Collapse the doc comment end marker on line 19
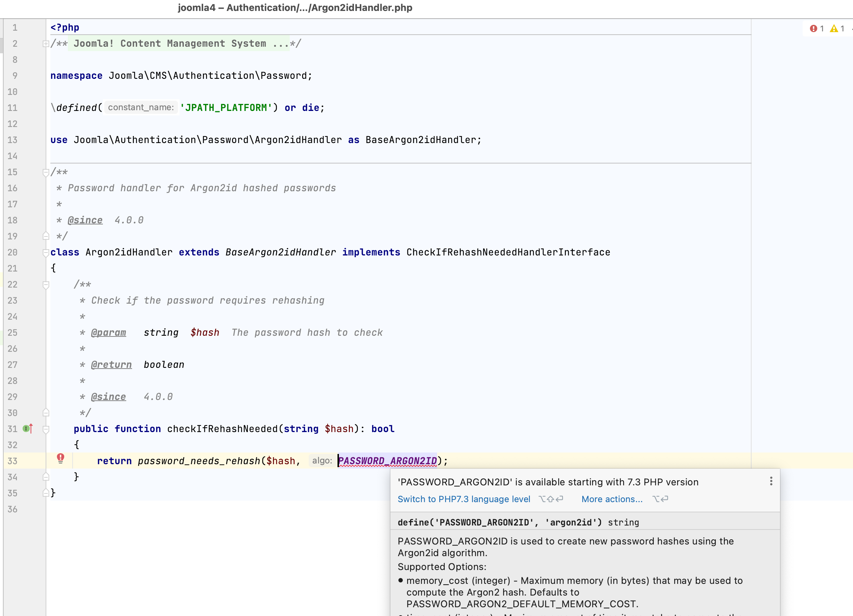 point(46,236)
